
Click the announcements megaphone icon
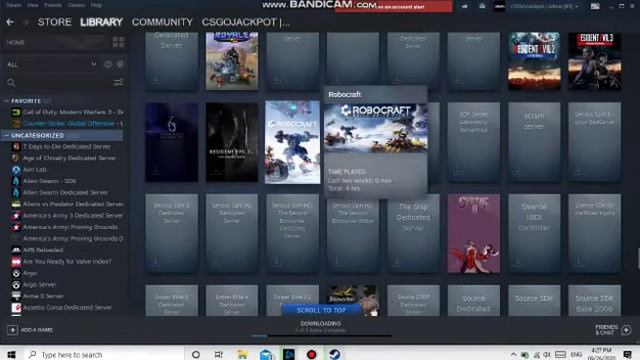pos(464,6)
